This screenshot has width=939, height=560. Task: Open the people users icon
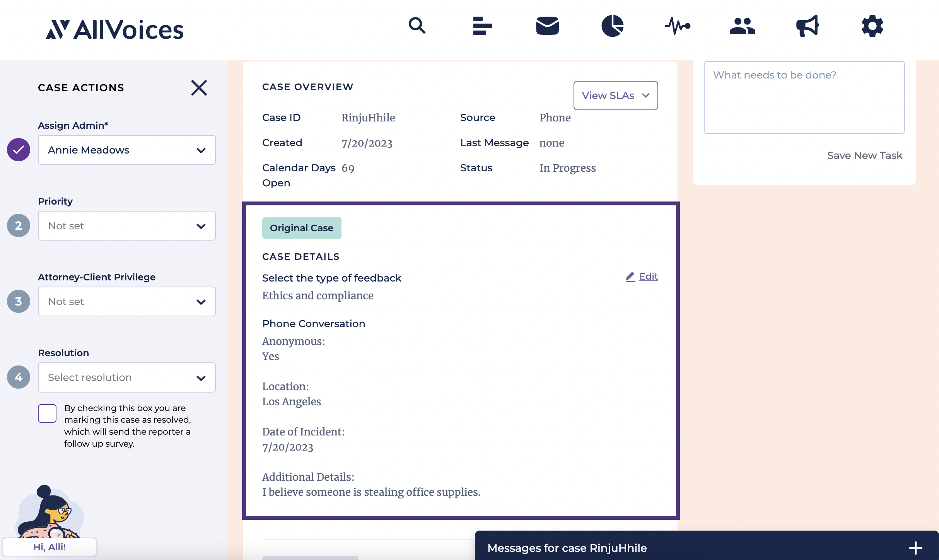click(x=742, y=26)
